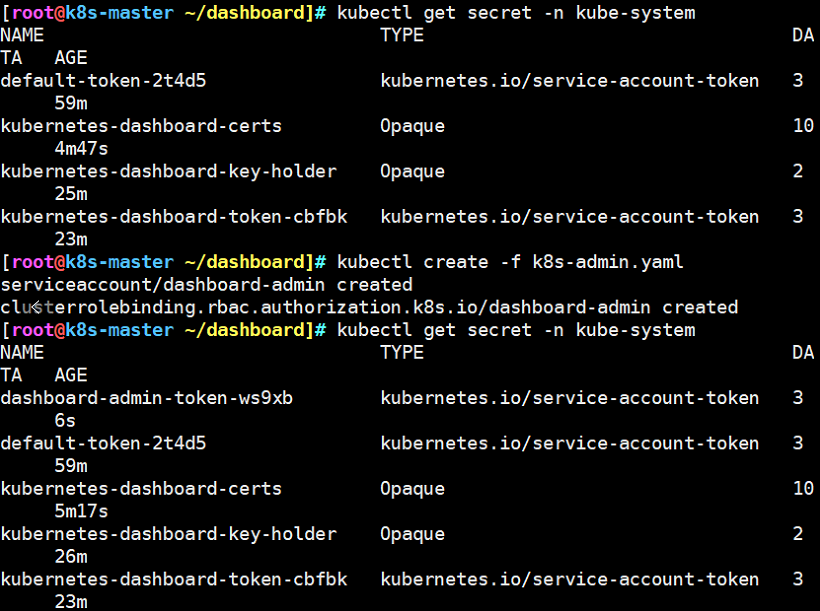
Task: Click the "26m" age value
Action: (x=71, y=557)
